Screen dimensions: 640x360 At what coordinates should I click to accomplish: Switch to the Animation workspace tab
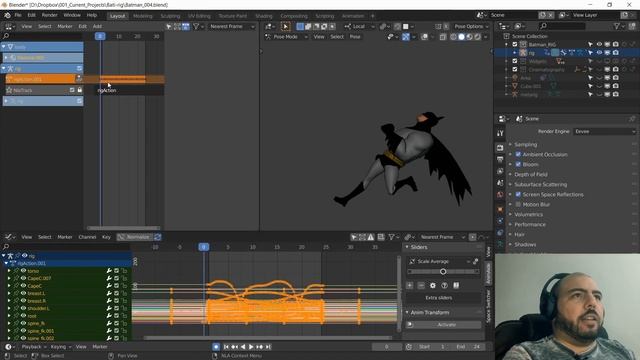coord(353,16)
